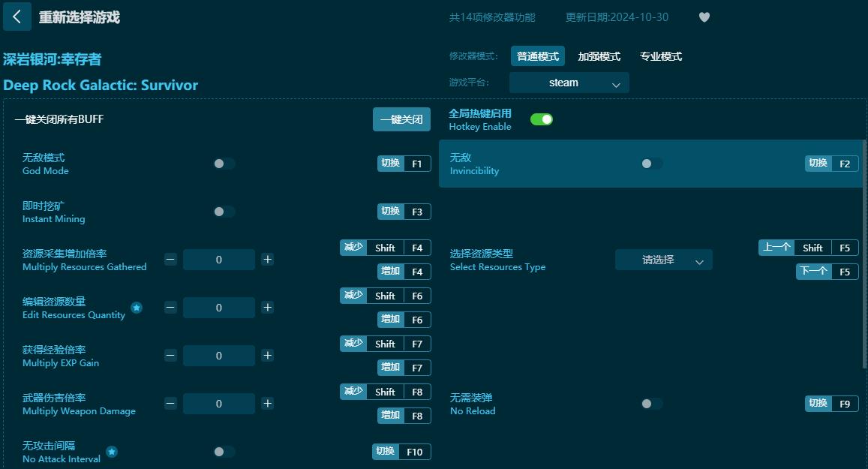The image size is (868, 469).
Task: Click 增加 F6 hotkey button
Action: pos(404,320)
